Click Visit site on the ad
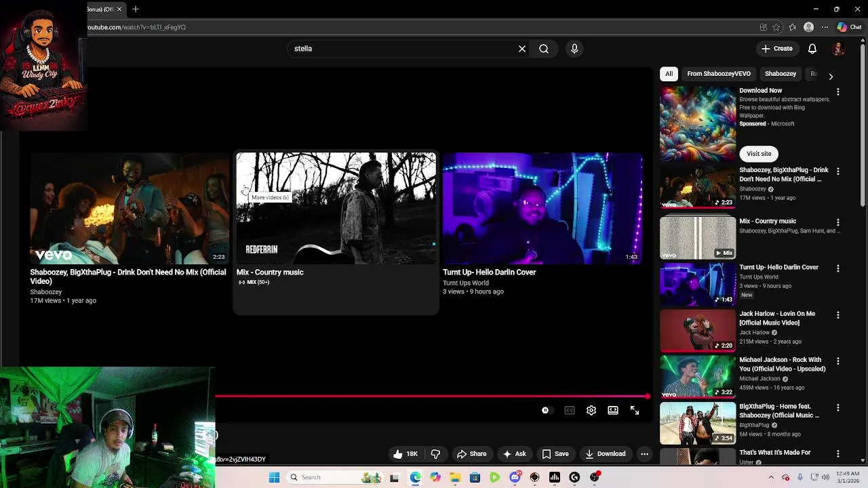Image resolution: width=868 pixels, height=488 pixels. pyautogui.click(x=759, y=154)
